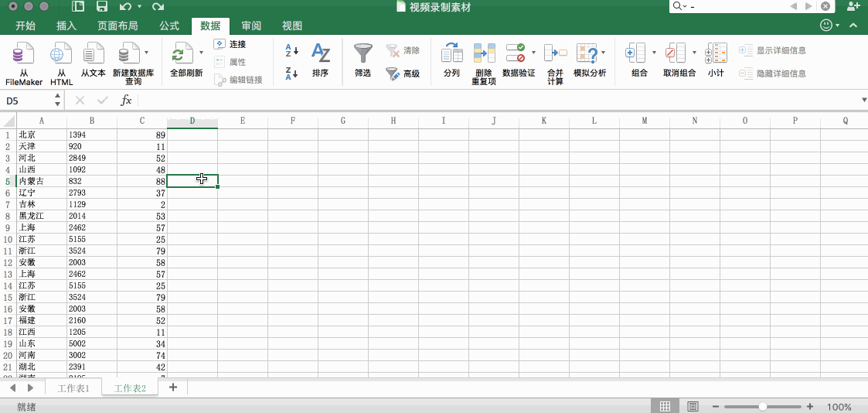Image resolution: width=868 pixels, height=413 pixels.
Task: Expand the Group (组合) dropdown arrow
Action: coord(654,53)
